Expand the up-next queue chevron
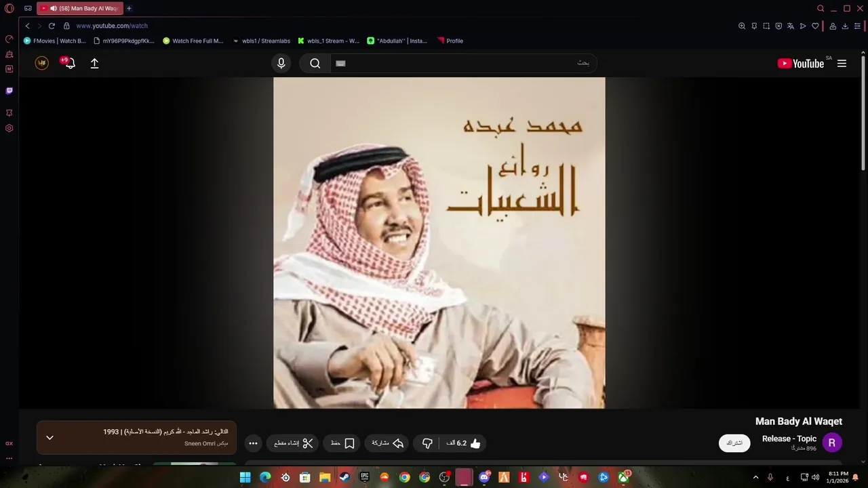This screenshot has height=488, width=868. coord(50,438)
